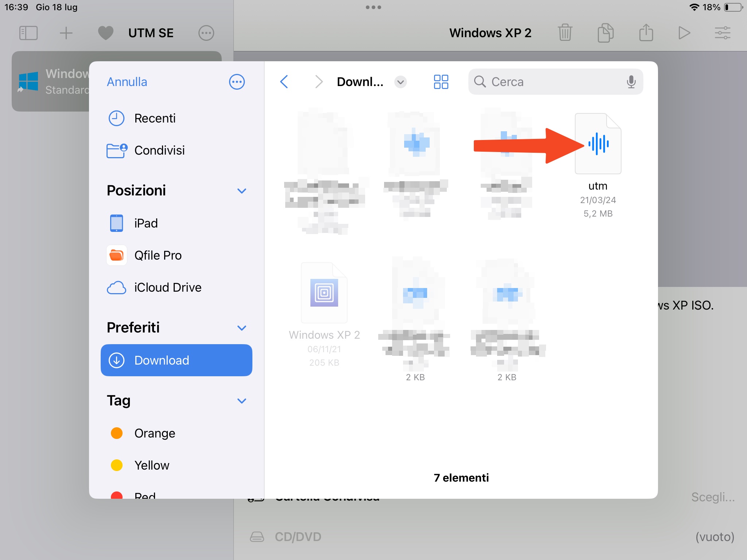
Task: Collapse the Tag section
Action: pos(241,401)
